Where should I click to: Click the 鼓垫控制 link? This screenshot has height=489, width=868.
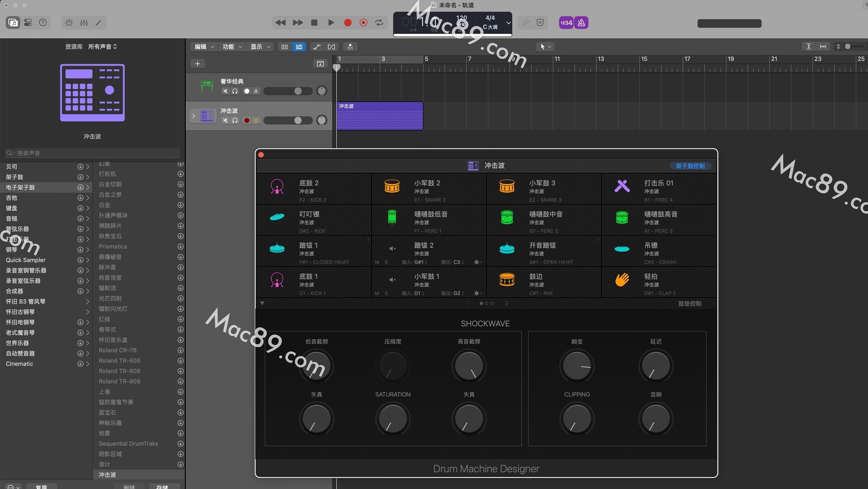coord(689,304)
